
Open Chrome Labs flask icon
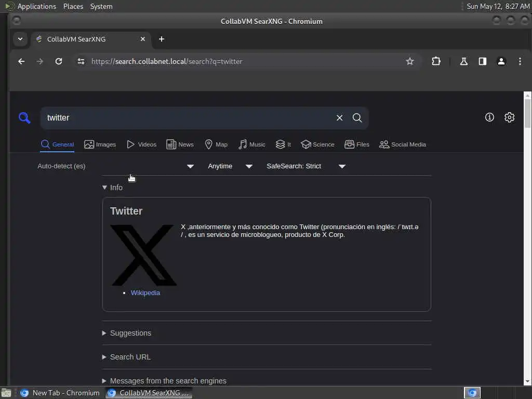tap(464, 61)
